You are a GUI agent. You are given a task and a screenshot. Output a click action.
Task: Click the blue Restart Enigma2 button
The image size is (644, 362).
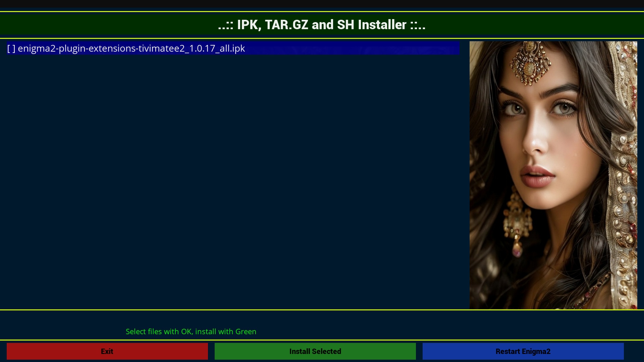coord(523,351)
